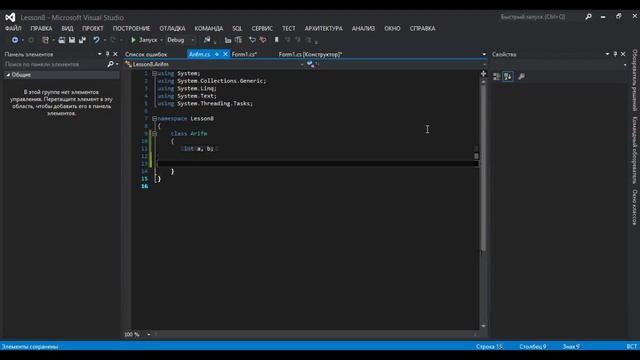Screen dimensions: 640x360
Task: Open the ТЕСТ menu
Action: [x=289, y=29]
